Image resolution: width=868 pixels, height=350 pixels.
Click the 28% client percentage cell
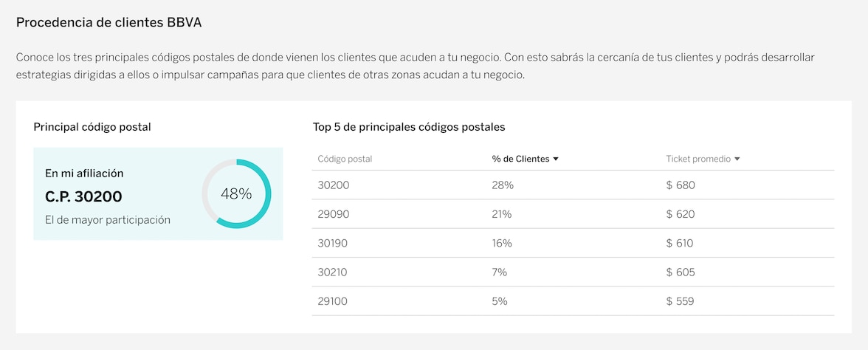(503, 185)
